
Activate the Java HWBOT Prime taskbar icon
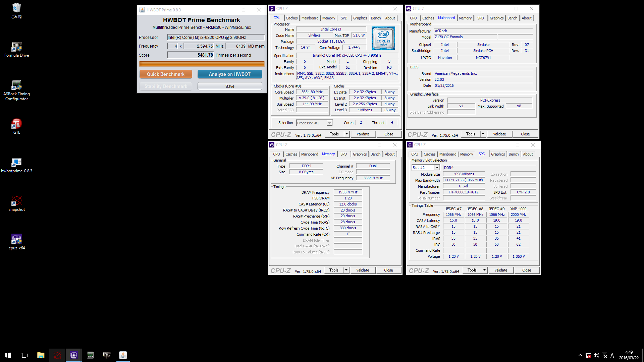point(123,355)
